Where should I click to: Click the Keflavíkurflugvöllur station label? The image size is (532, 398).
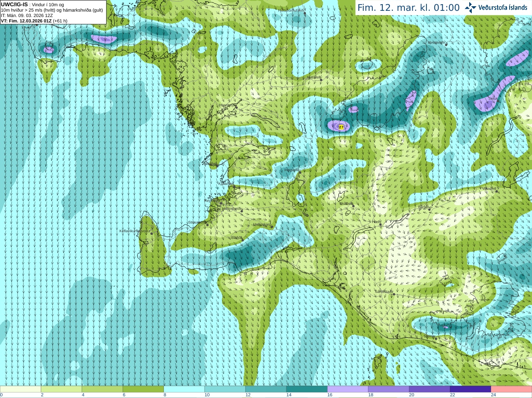click(x=135, y=231)
